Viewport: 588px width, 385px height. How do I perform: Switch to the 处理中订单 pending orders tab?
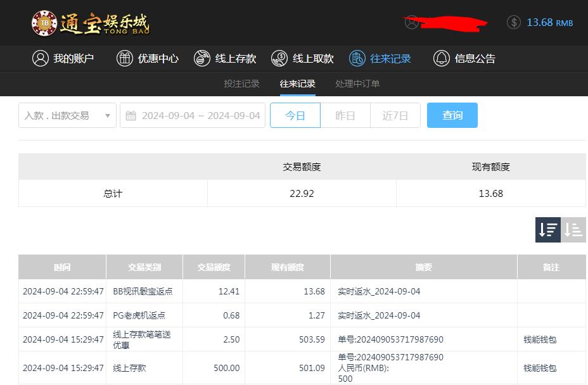357,83
